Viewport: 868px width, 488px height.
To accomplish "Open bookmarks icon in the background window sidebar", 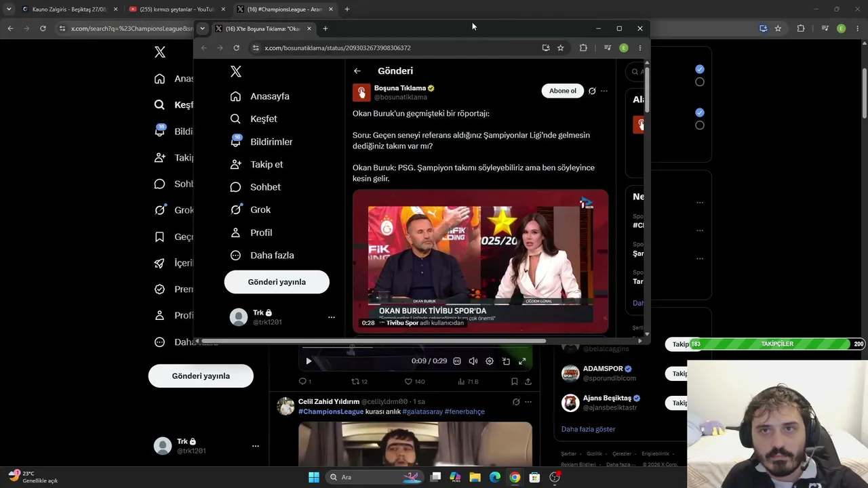I will 159,237.
